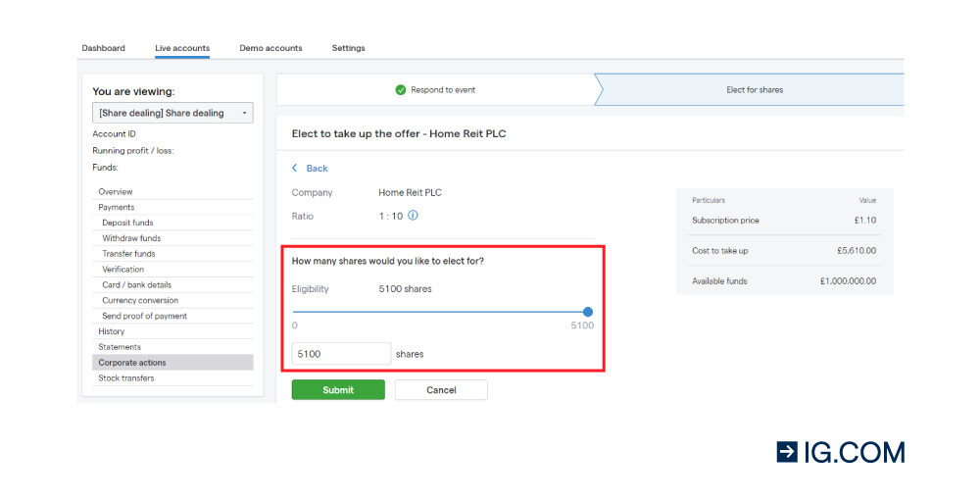Open the Share dealing account dropdown
The image size is (980, 502).
[172, 113]
